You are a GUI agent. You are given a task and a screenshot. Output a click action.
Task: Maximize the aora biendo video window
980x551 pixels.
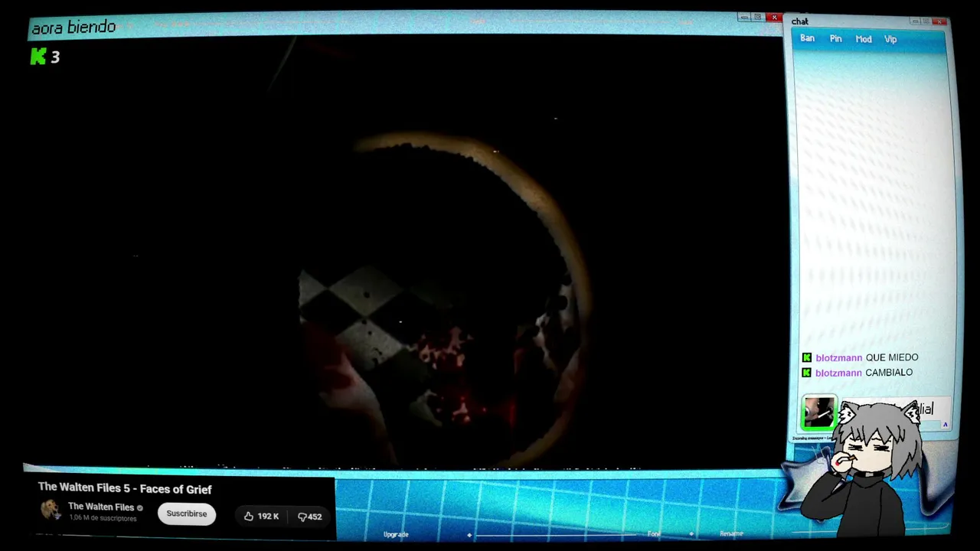pos(757,18)
